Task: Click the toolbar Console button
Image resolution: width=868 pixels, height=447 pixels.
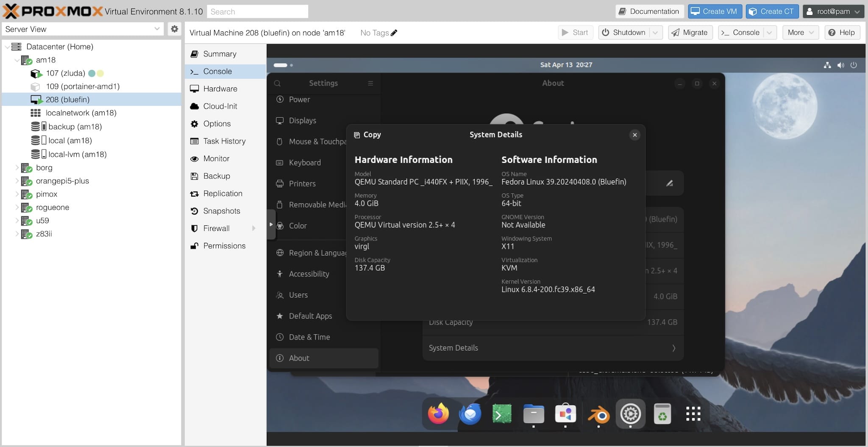Action: [741, 33]
